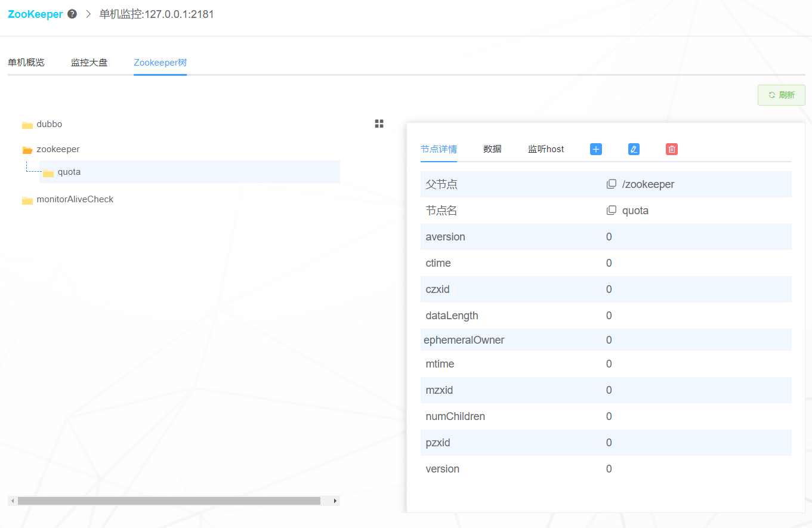Click the monitorAliveCheck folder icon
Image resolution: width=812 pixels, height=528 pixels.
pos(27,200)
